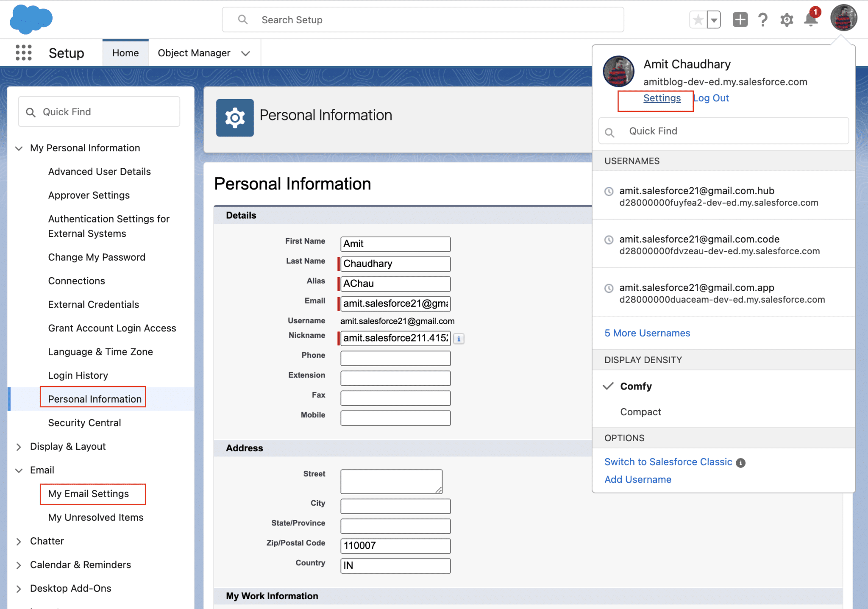Open the Help question mark icon
The image size is (868, 609).
pyautogui.click(x=763, y=19)
